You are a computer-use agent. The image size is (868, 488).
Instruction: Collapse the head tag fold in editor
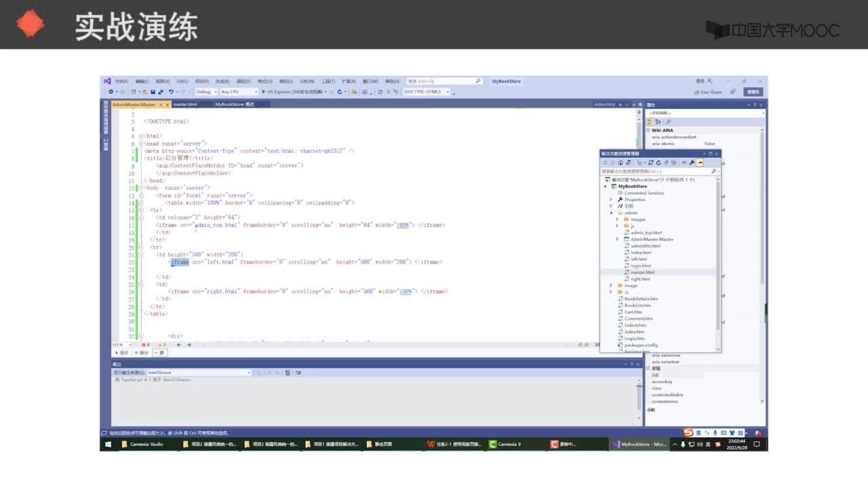(140, 144)
